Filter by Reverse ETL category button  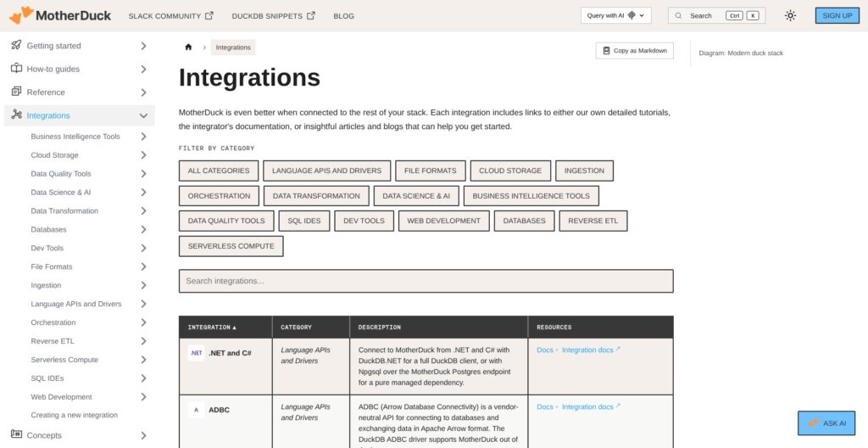pyautogui.click(x=593, y=221)
